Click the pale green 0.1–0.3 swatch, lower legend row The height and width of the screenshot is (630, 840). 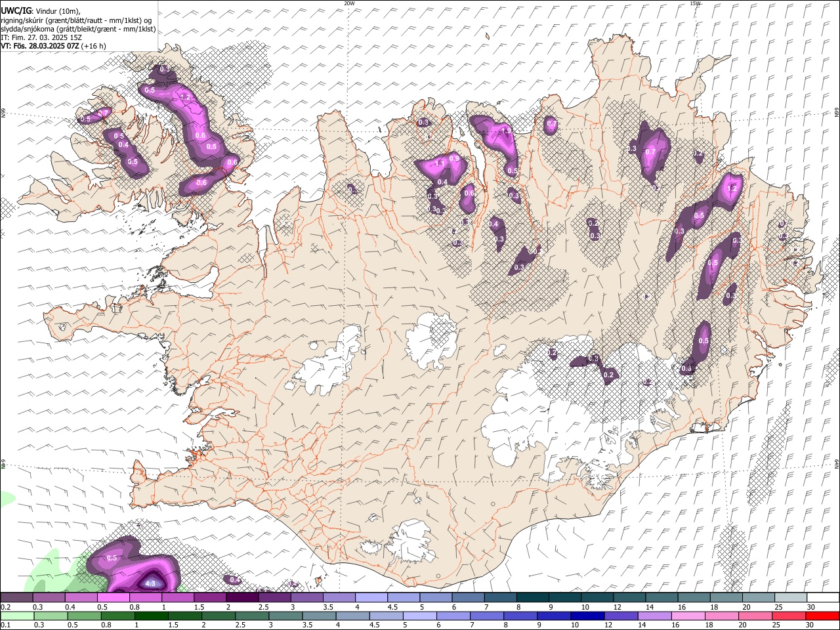click(x=18, y=616)
